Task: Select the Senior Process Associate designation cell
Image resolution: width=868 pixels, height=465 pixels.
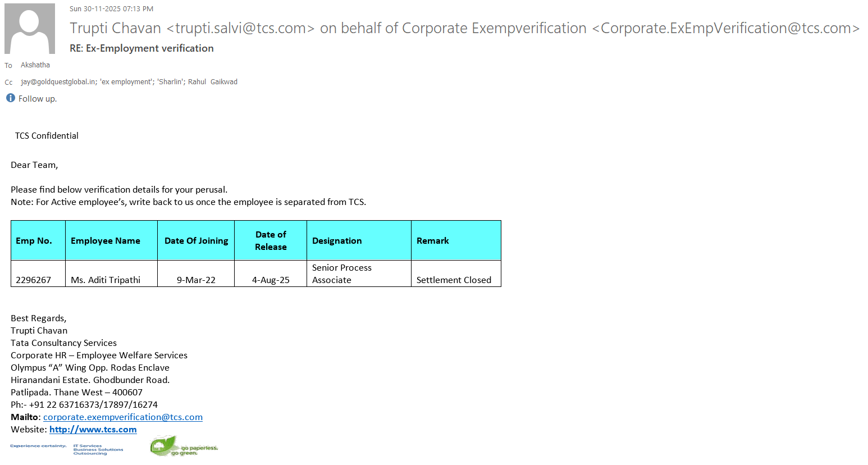Action: [x=341, y=274]
